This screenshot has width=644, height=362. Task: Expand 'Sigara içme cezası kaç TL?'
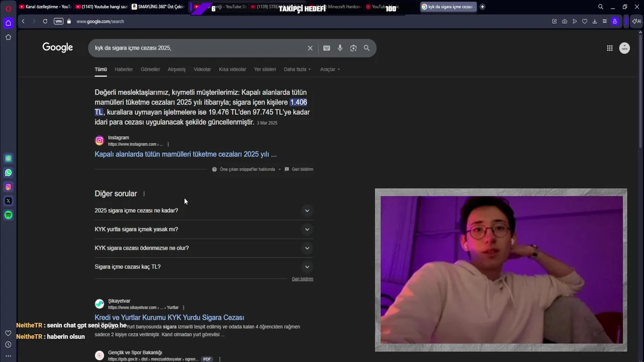204,267
